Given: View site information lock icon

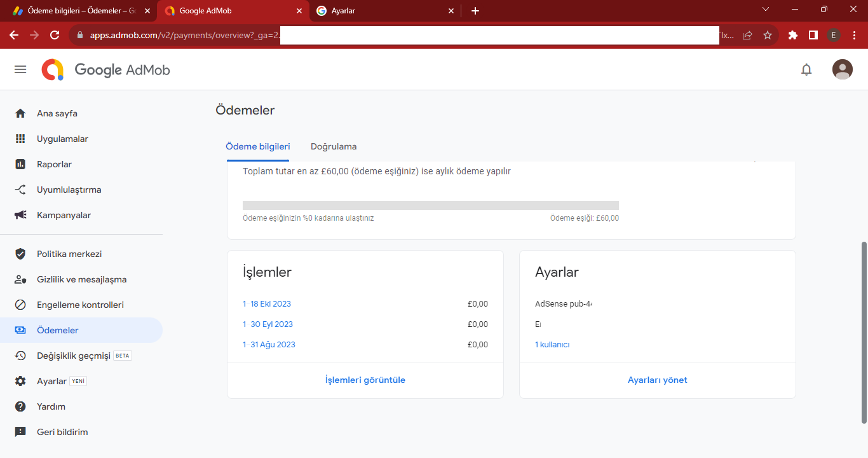Looking at the screenshot, I should [x=80, y=36].
